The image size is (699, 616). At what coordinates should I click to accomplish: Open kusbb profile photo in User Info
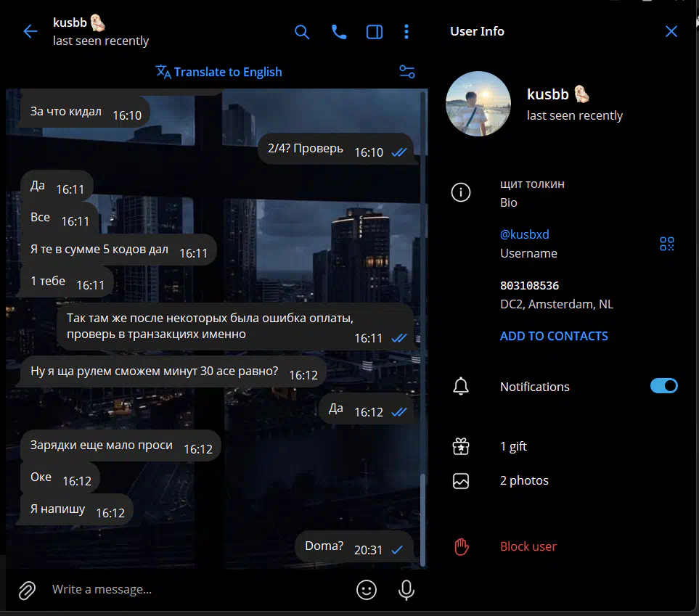point(478,104)
